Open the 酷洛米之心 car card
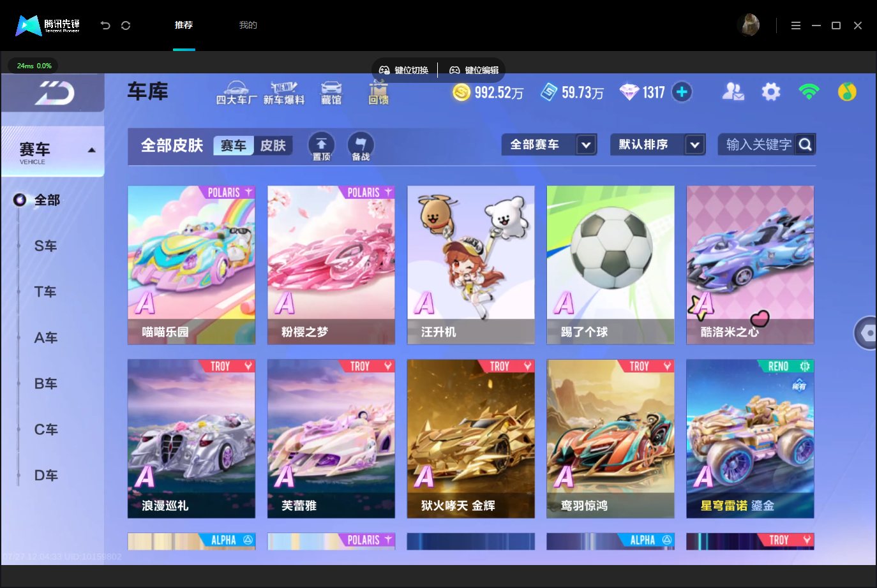Viewport: 877px width, 588px height. [x=751, y=265]
